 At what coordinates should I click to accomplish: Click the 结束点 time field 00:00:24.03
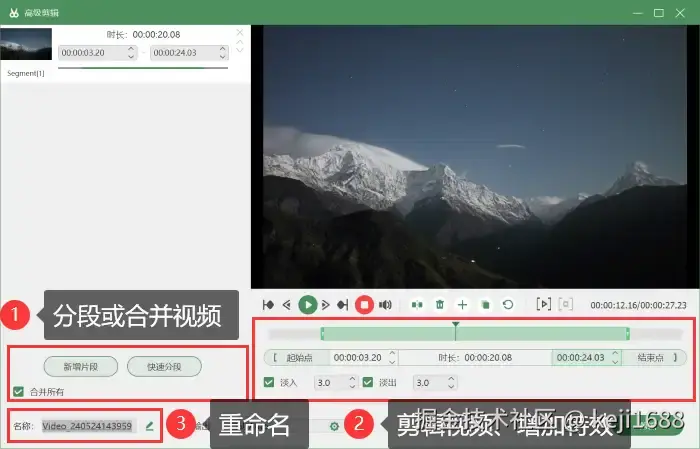(x=586, y=358)
